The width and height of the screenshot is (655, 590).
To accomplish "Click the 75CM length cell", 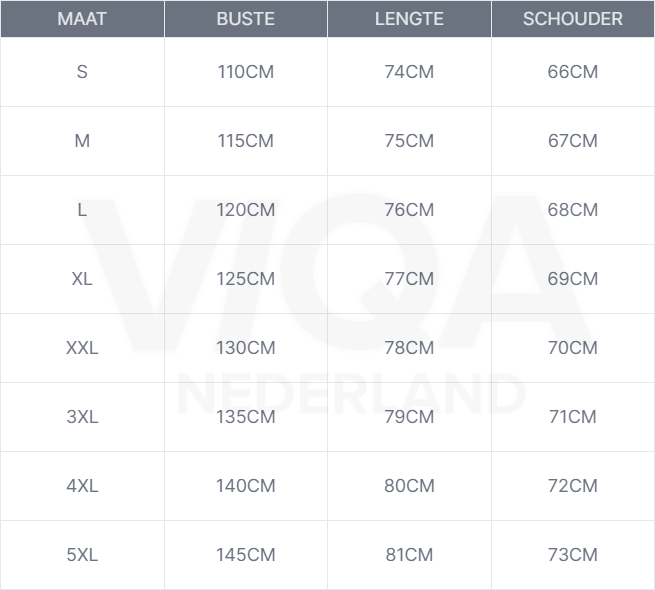I will click(409, 141).
